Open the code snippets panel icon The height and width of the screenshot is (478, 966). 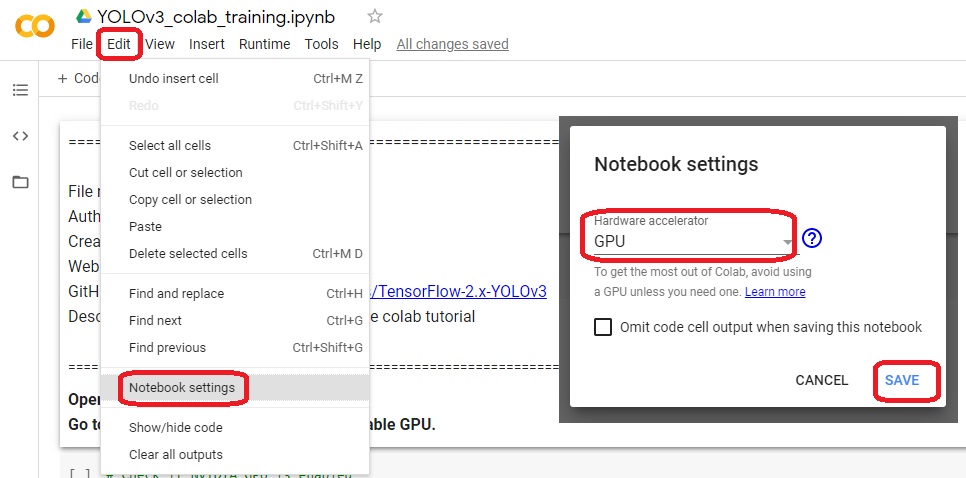pyautogui.click(x=20, y=136)
